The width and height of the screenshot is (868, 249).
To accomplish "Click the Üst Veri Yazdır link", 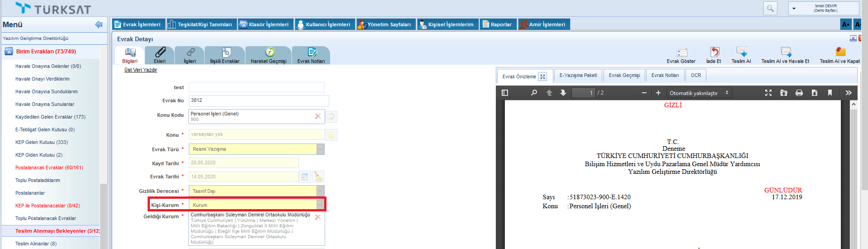I will click(141, 70).
